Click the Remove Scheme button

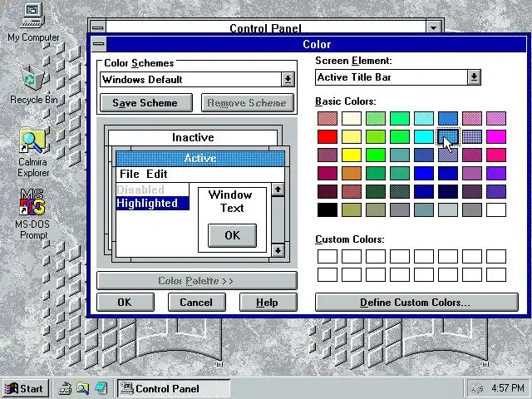tap(248, 103)
